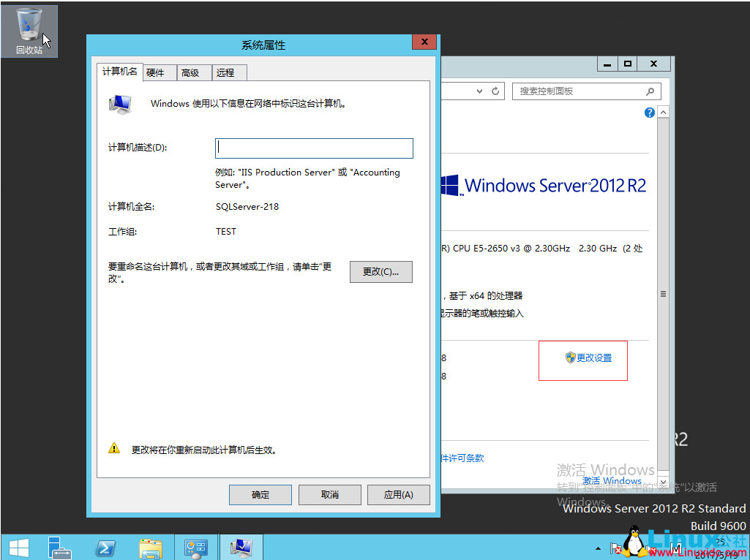Click the refresh icon beside the address bar
This screenshot has height=560, width=750.
(495, 91)
